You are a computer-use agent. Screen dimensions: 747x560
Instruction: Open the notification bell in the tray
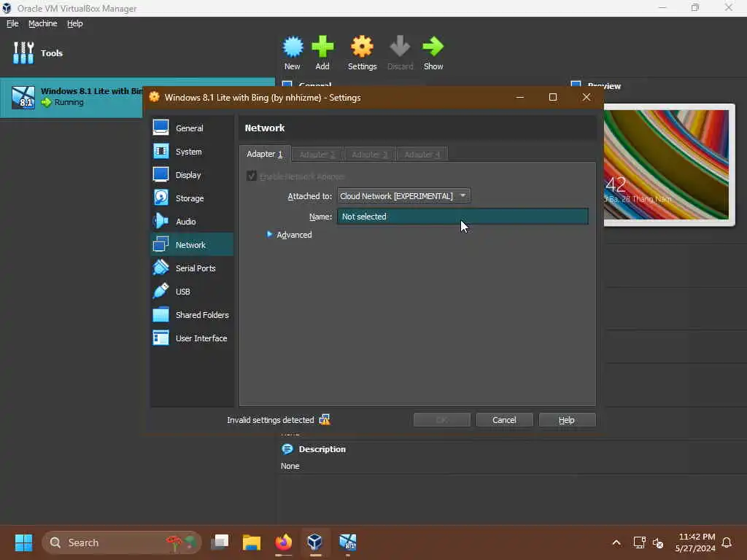coord(727,542)
